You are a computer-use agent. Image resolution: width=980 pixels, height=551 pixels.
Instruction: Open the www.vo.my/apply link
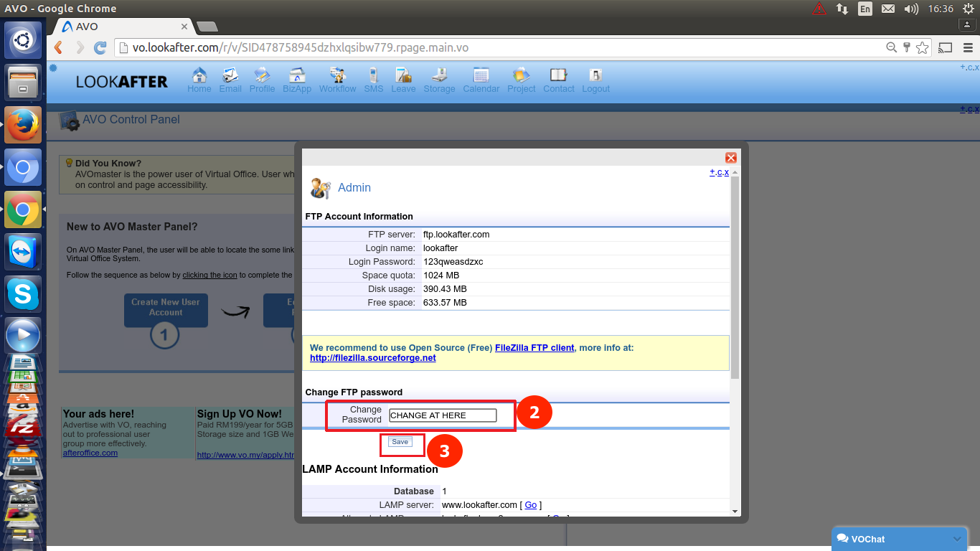tap(245, 455)
